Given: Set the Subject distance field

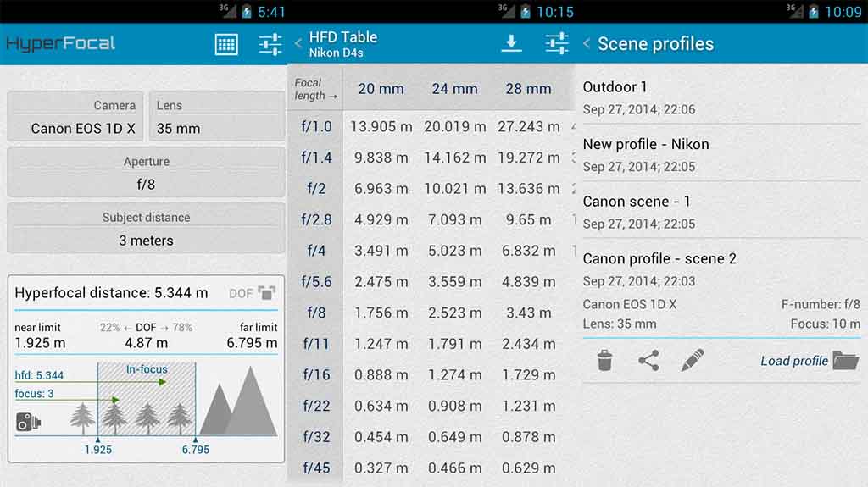Looking at the screenshot, I should 146,229.
